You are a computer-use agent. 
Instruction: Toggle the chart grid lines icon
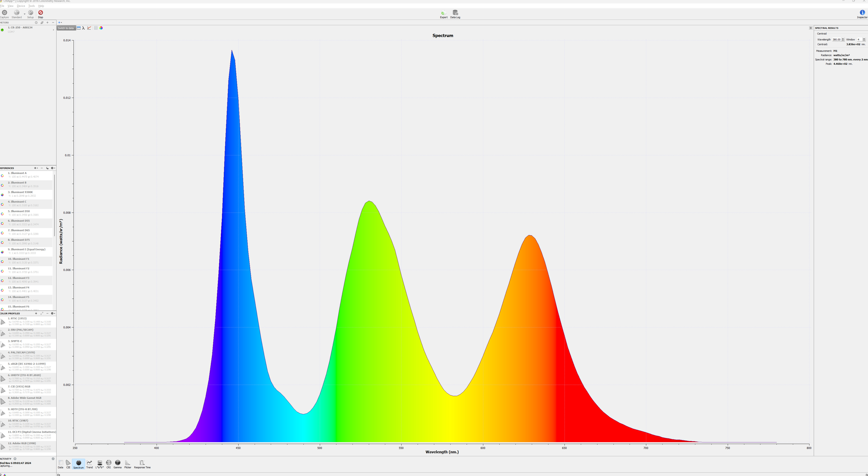point(96,28)
